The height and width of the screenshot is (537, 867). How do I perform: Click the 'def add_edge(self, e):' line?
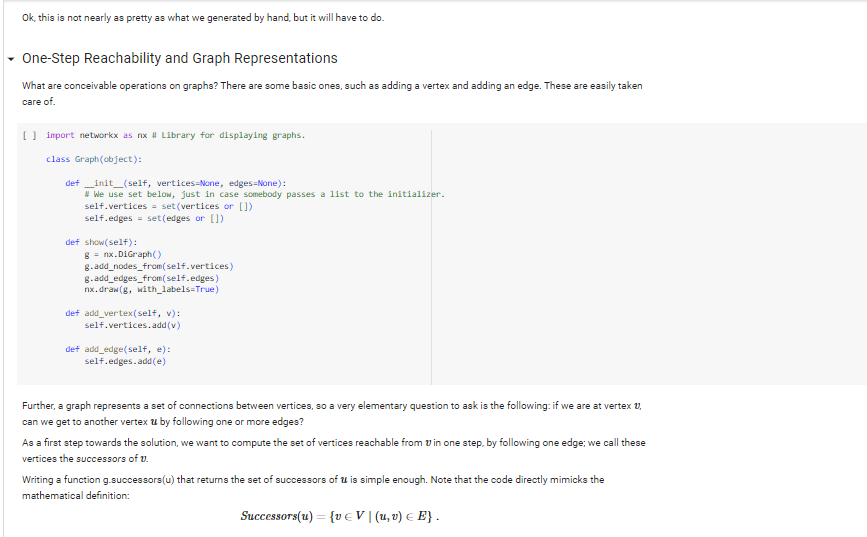click(x=118, y=349)
